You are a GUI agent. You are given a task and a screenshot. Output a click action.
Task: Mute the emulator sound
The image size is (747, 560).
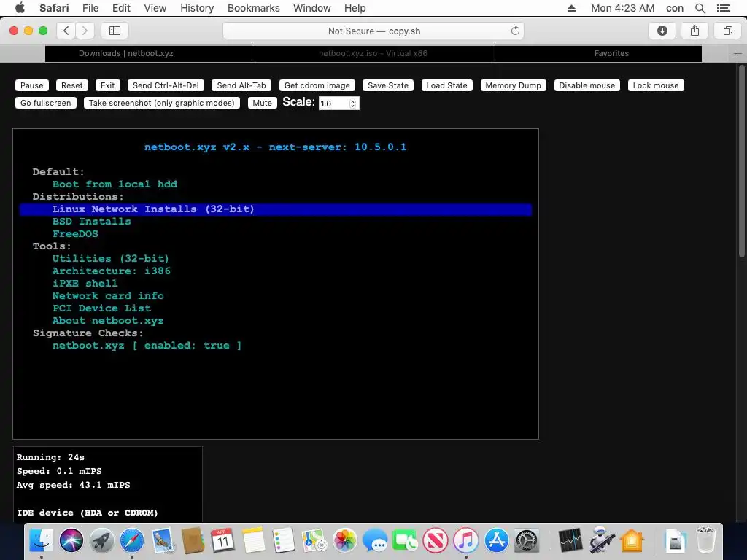tap(262, 103)
